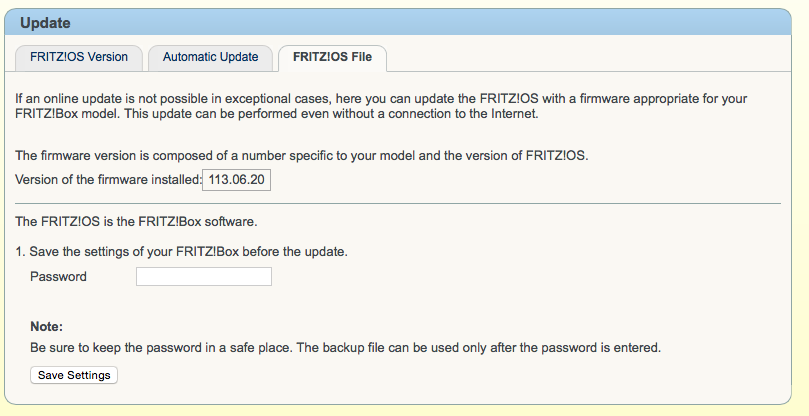This screenshot has width=809, height=416.
Task: Open the Automatic Update tab
Action: point(210,58)
